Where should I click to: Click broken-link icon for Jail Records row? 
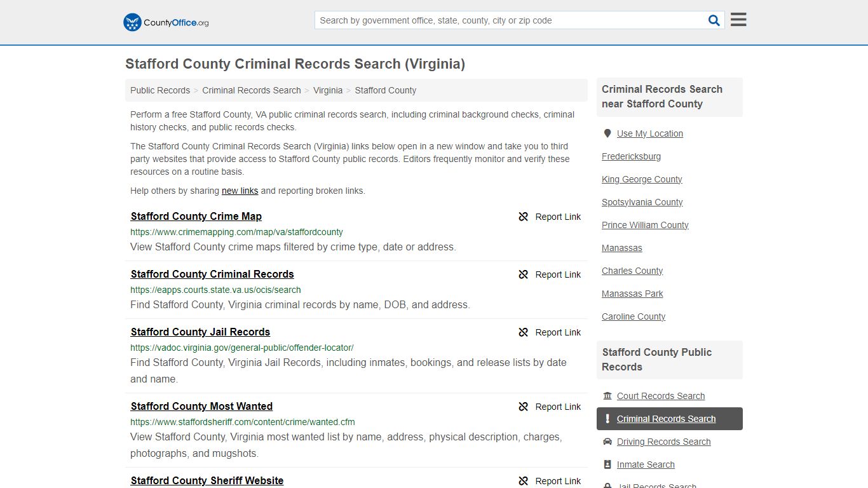click(523, 332)
